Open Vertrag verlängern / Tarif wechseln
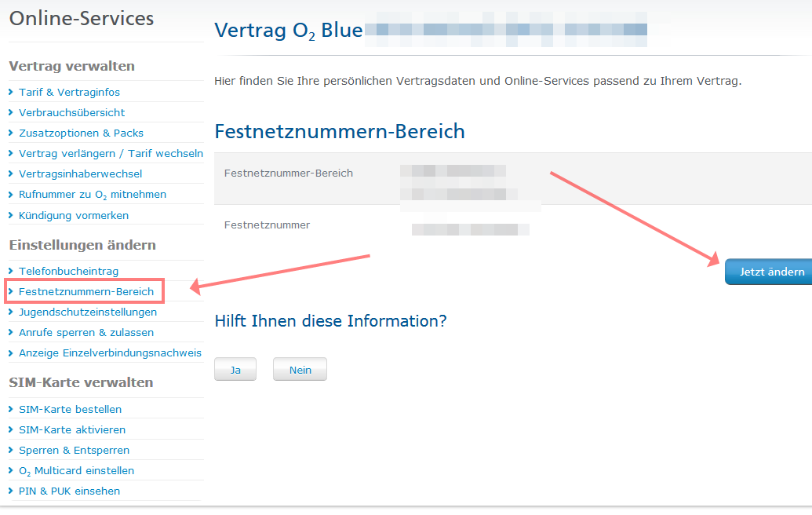The width and height of the screenshot is (812, 515). (x=111, y=153)
